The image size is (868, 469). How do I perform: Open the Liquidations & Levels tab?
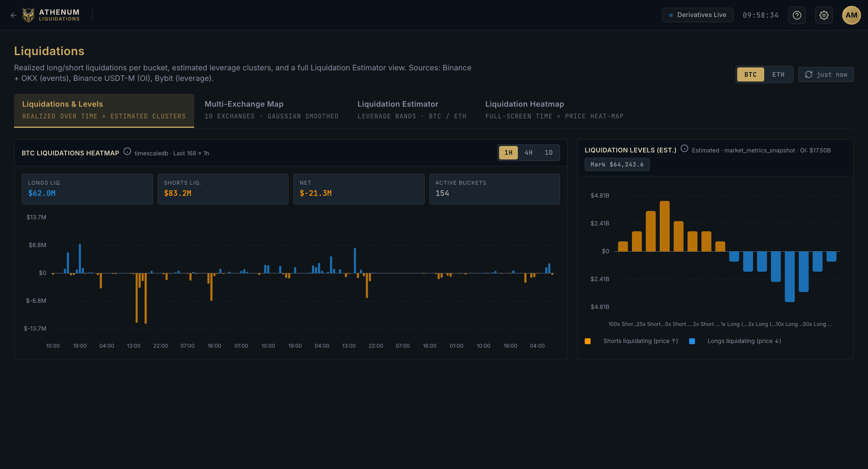[104, 111]
